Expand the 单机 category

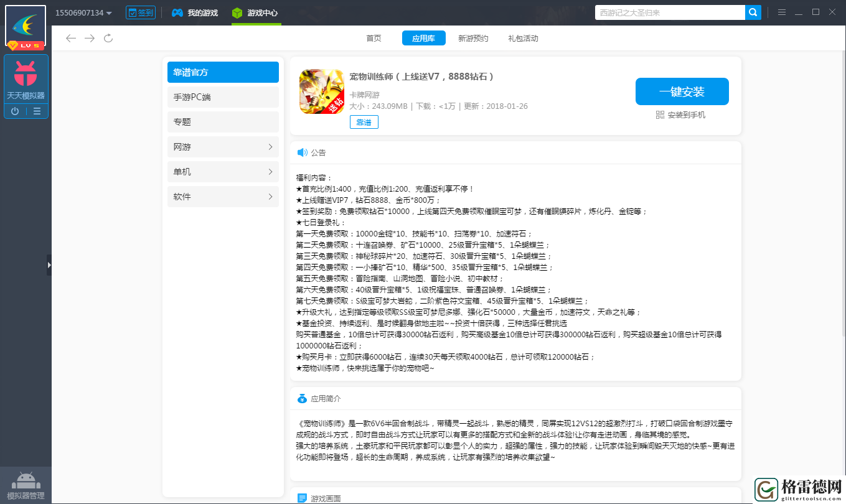tap(223, 172)
